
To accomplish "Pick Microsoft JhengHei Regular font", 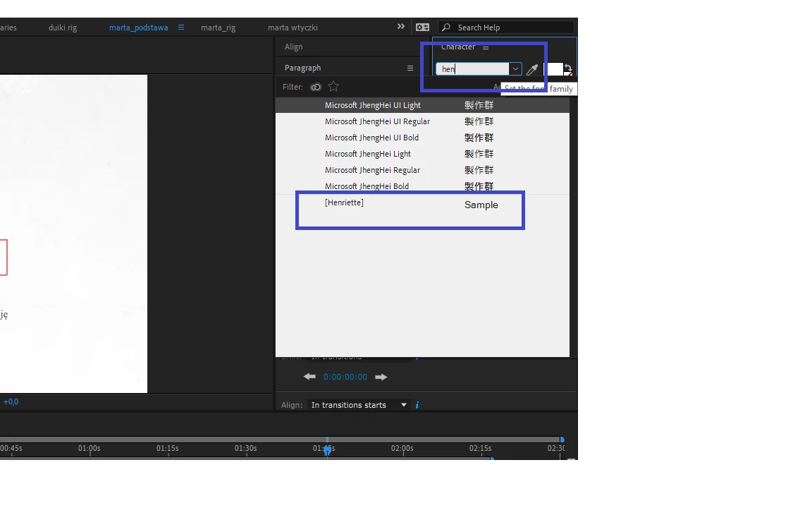I will point(422,170).
